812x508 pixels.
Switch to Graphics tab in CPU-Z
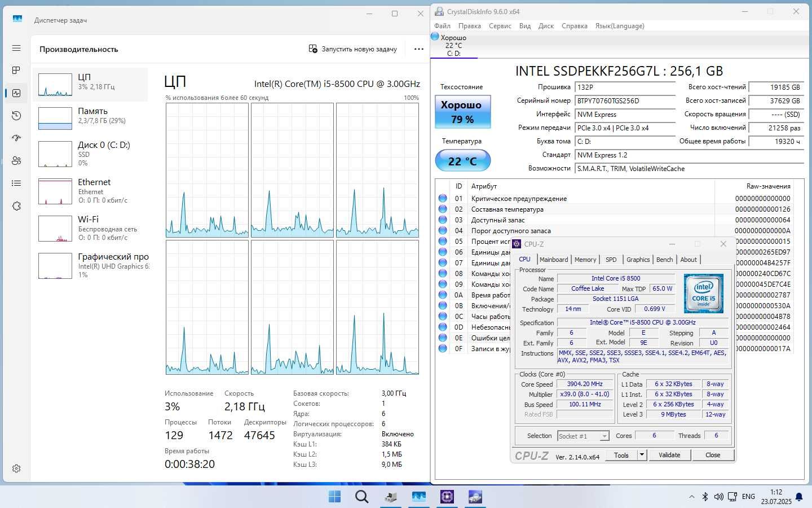pos(638,260)
